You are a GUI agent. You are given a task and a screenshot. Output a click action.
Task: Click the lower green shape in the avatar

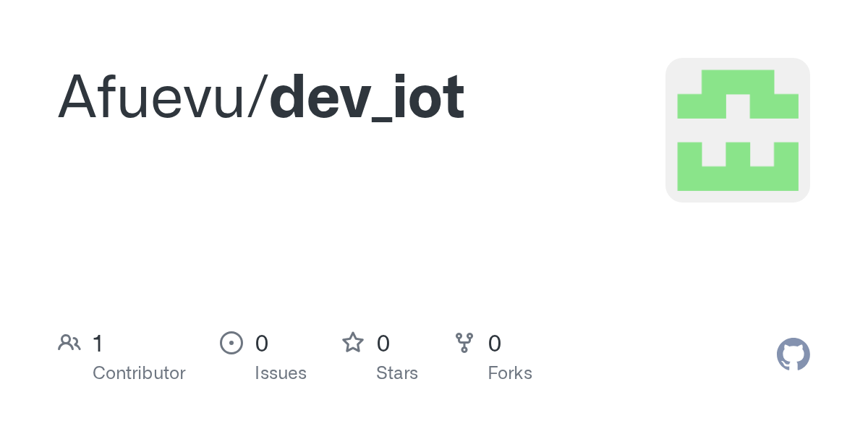pyautogui.click(x=737, y=177)
